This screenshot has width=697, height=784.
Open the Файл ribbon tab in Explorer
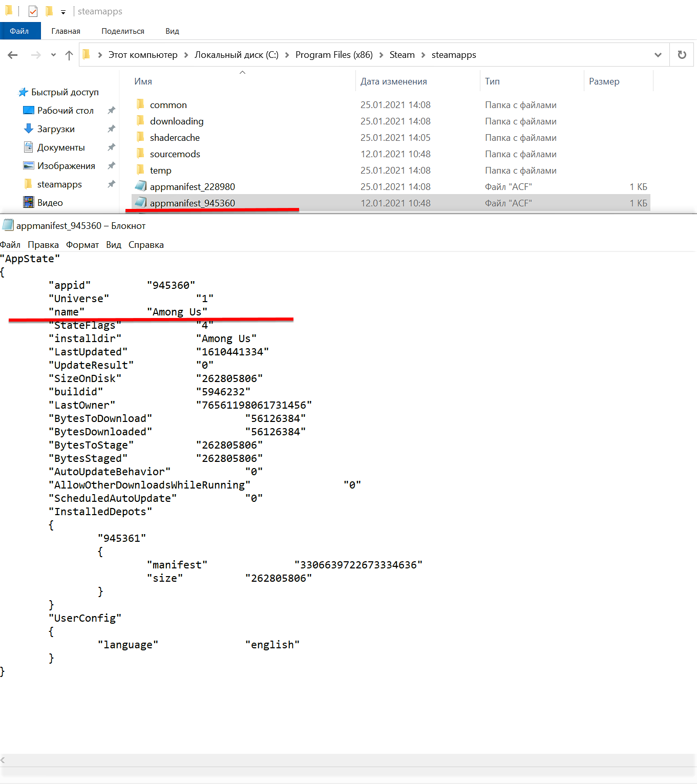click(x=19, y=31)
